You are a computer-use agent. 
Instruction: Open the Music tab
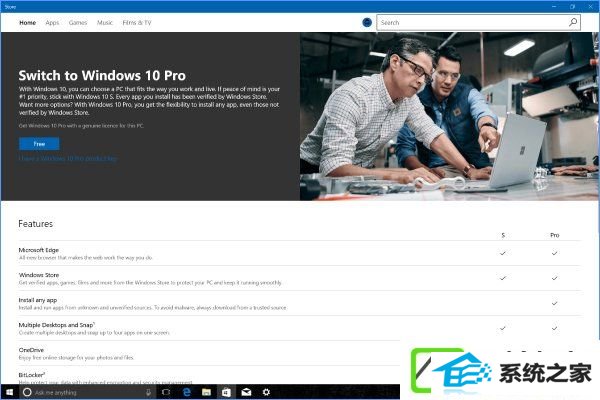(105, 23)
